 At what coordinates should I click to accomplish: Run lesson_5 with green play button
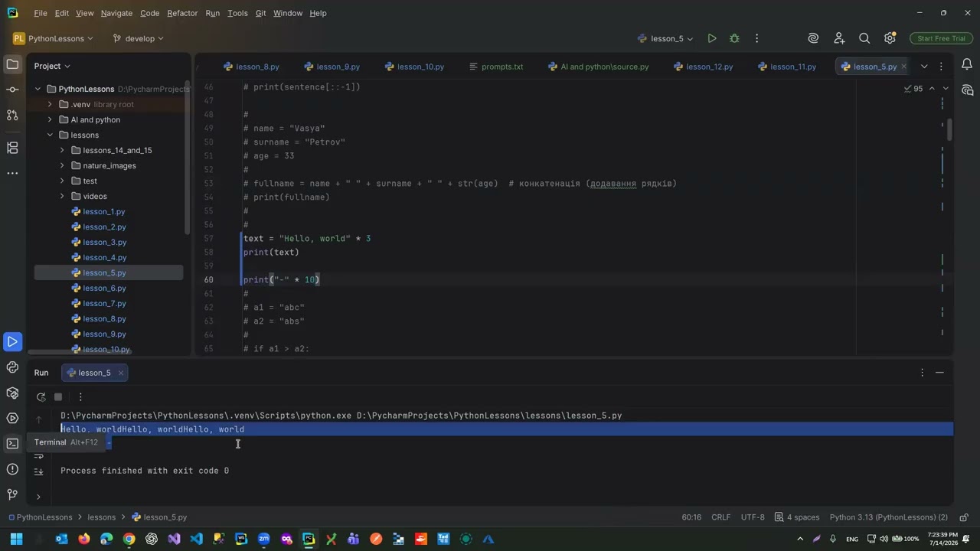712,38
